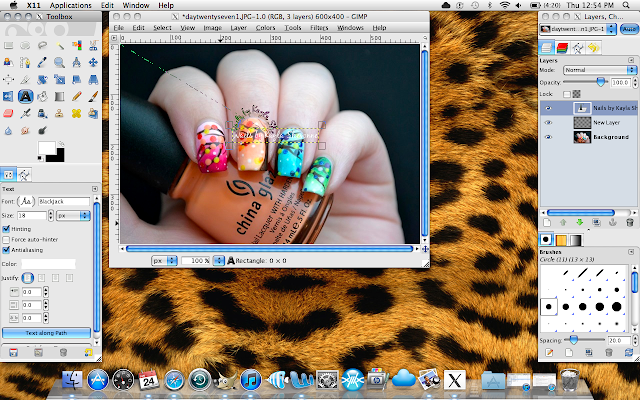Select the Scissors Select tool

pos(93,45)
